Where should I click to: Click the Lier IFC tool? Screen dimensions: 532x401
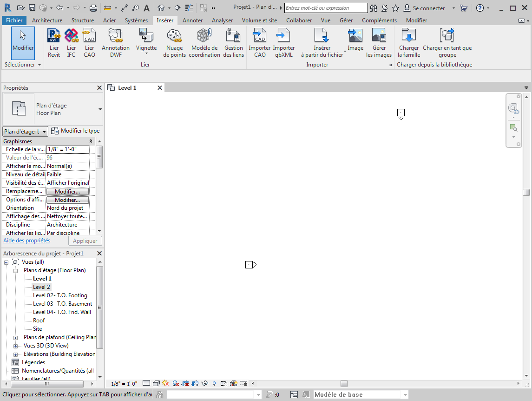point(71,43)
